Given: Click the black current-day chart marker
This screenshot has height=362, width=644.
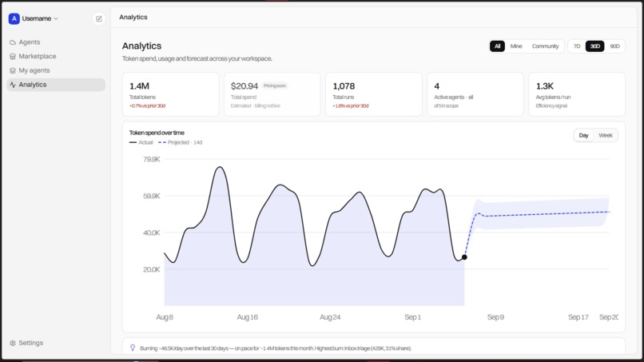Looking at the screenshot, I should [x=464, y=257].
